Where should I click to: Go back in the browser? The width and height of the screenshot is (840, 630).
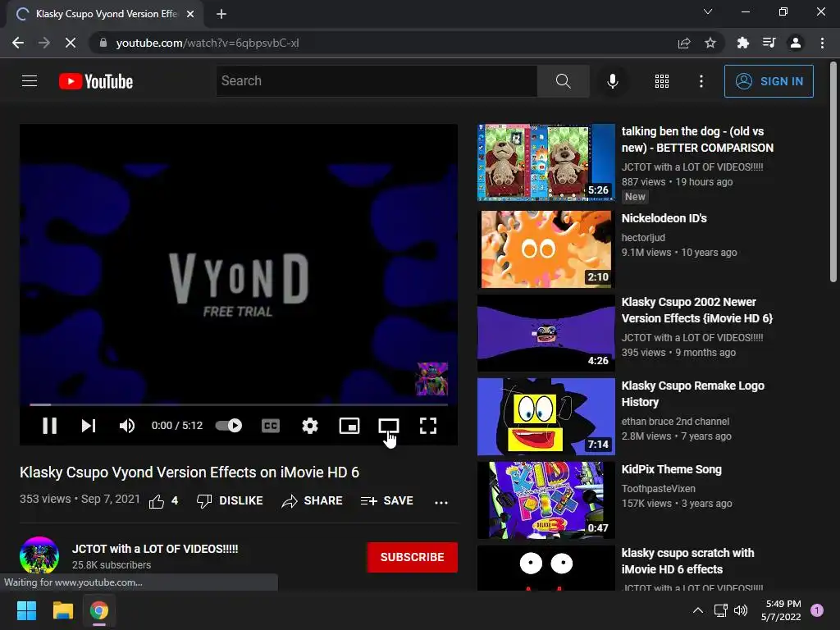pos(18,43)
